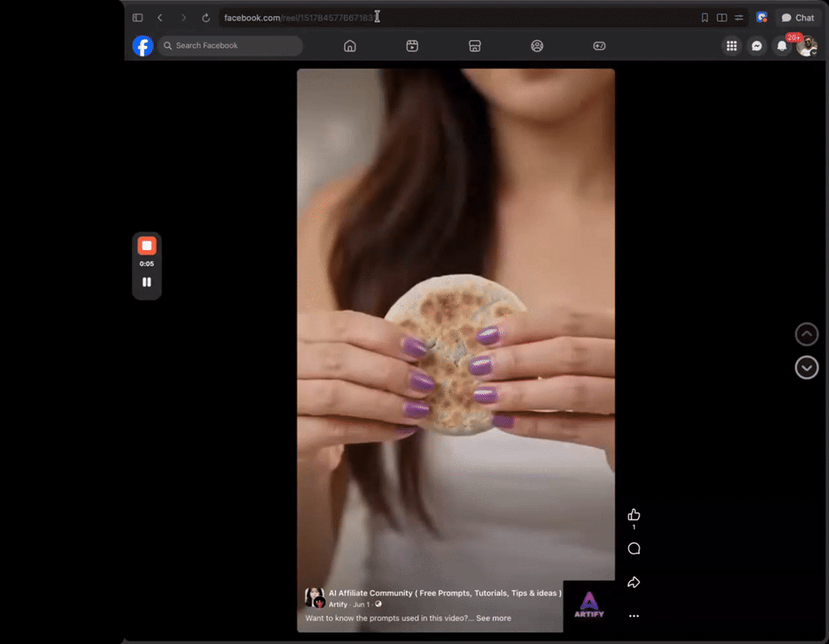Reload the current page

point(206,18)
